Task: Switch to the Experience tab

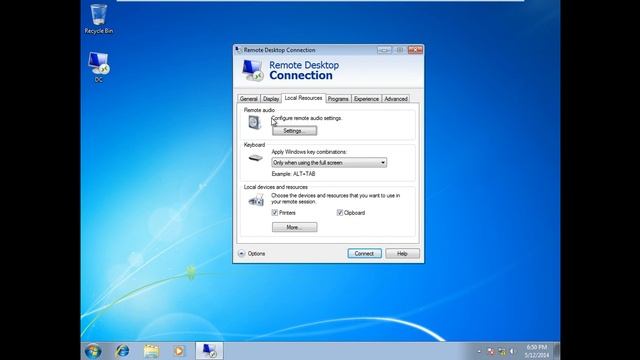Action: [x=366, y=99]
